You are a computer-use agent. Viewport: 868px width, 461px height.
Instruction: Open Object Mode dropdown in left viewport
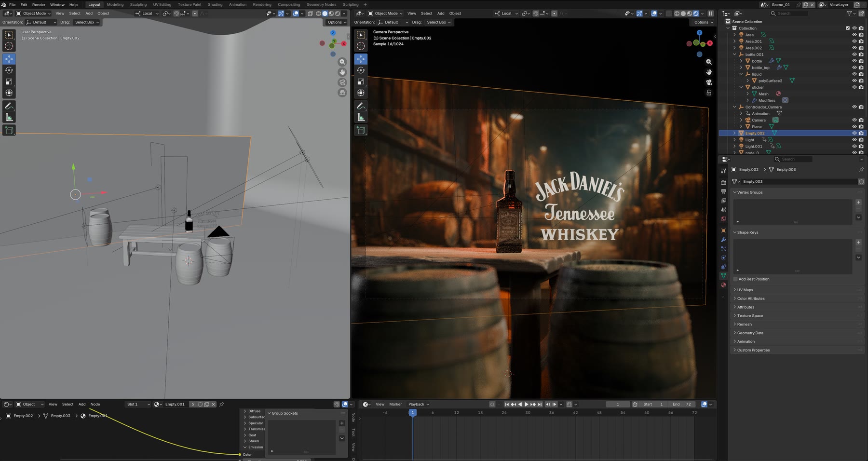point(34,14)
